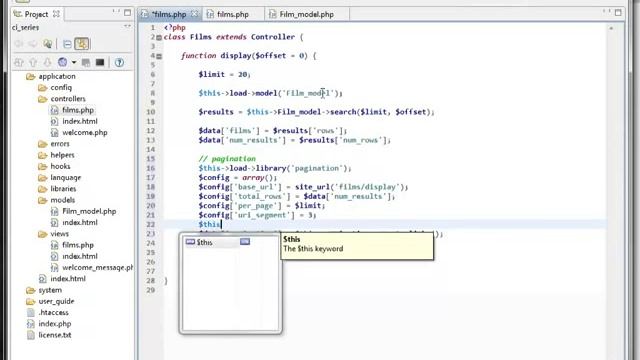The height and width of the screenshot is (360, 640).
Task: Collapse the display function fold marker
Action: pyautogui.click(x=159, y=56)
